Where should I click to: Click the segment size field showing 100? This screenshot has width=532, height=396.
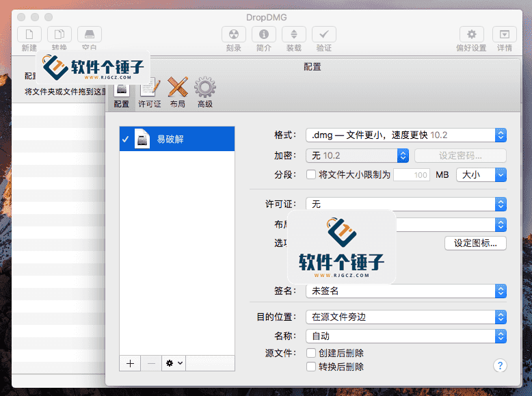click(412, 175)
